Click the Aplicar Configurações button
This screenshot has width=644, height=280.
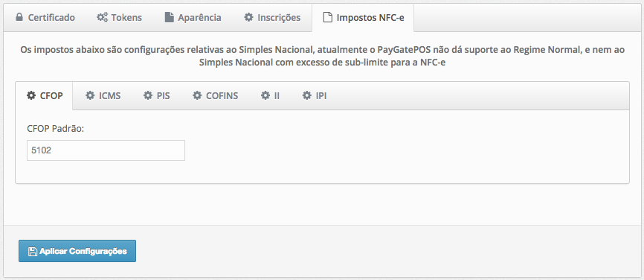tap(77, 251)
